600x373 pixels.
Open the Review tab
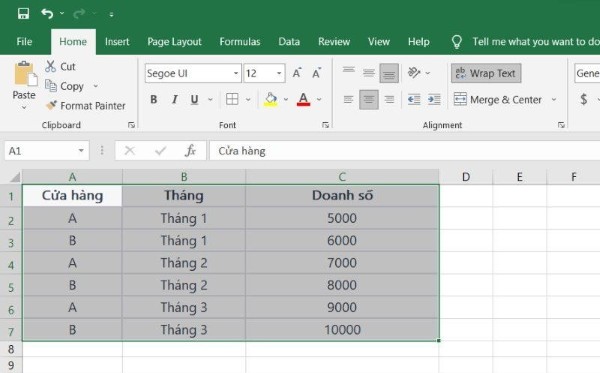[334, 41]
